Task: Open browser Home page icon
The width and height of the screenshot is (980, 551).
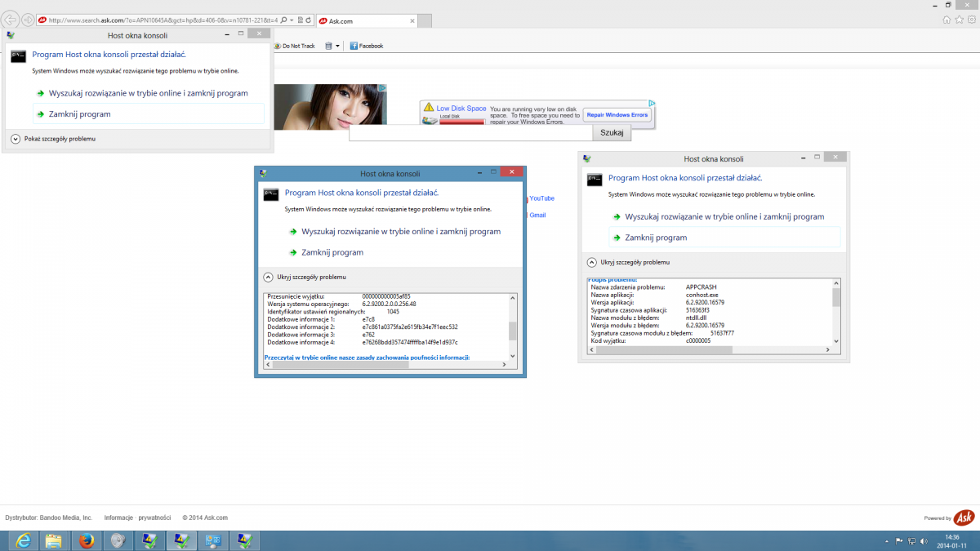Action: pos(947,20)
